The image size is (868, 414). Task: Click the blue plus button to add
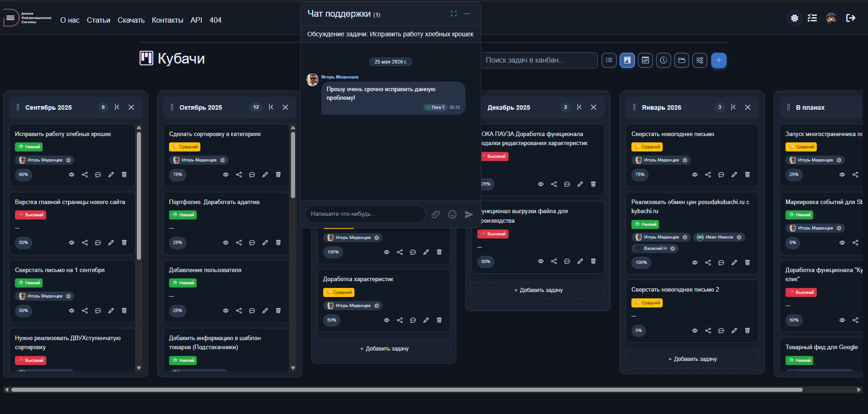click(x=719, y=60)
